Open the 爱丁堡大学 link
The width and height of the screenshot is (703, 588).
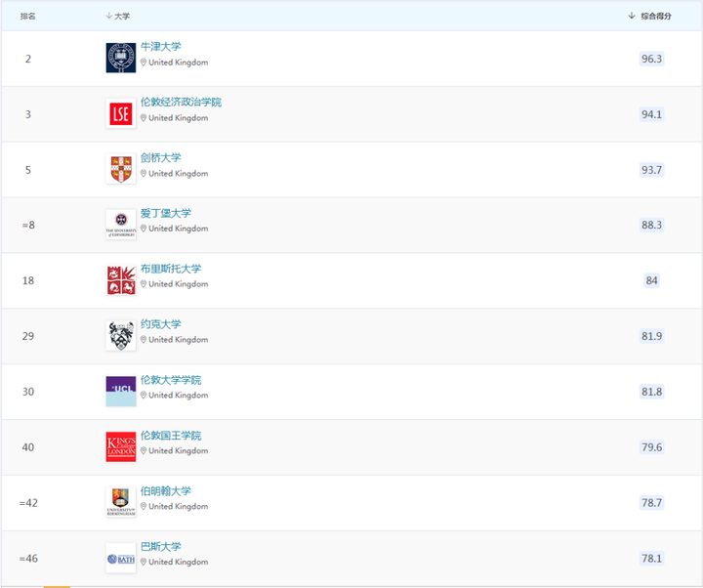coord(166,213)
